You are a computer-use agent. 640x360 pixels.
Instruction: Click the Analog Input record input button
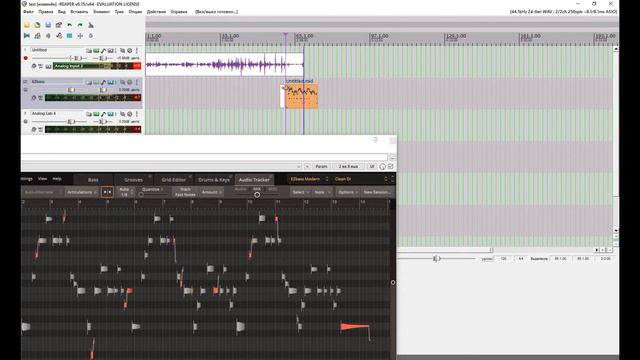82,66
